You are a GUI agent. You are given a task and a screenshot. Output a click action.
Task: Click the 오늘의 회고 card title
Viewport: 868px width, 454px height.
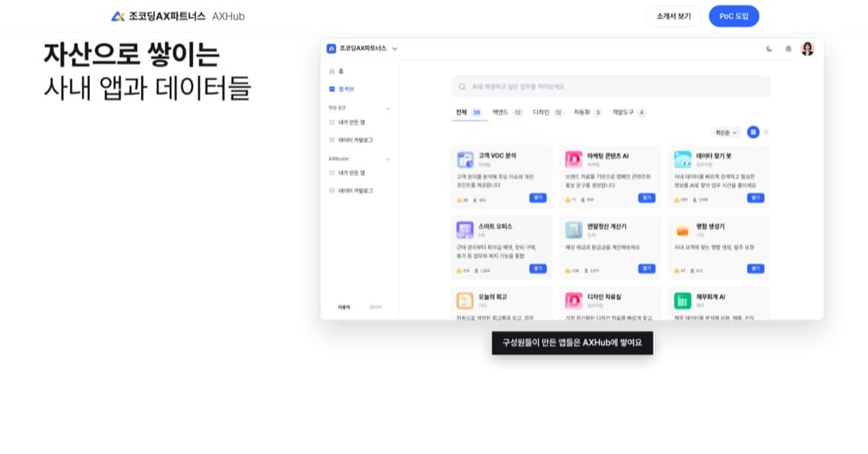[x=492, y=297]
